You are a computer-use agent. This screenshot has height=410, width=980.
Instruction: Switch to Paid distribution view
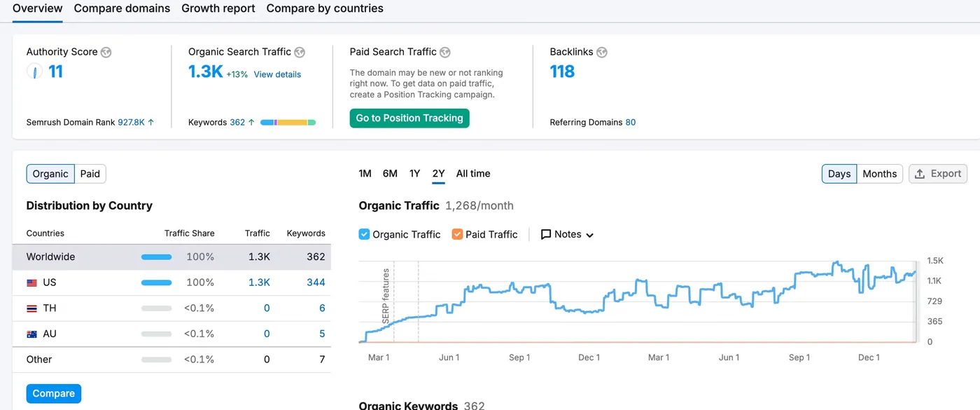coord(90,174)
